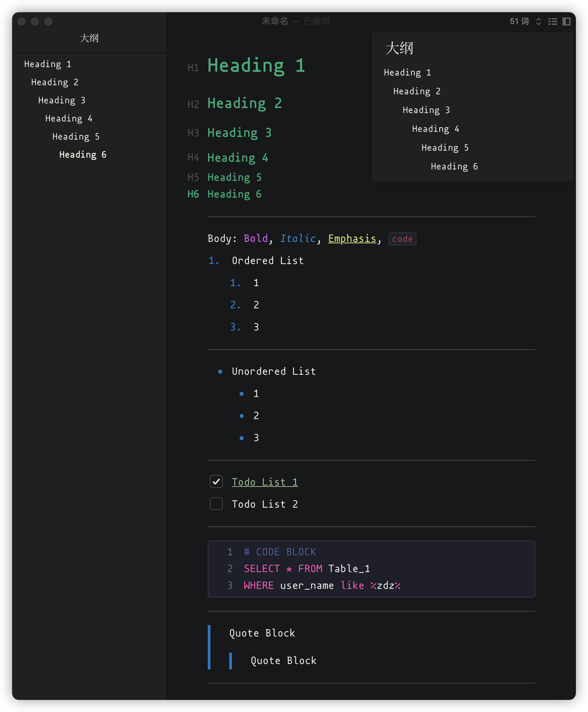Uncheck the Todo List 1 checkbox
Image resolution: width=588 pixels, height=712 pixels.
click(216, 481)
